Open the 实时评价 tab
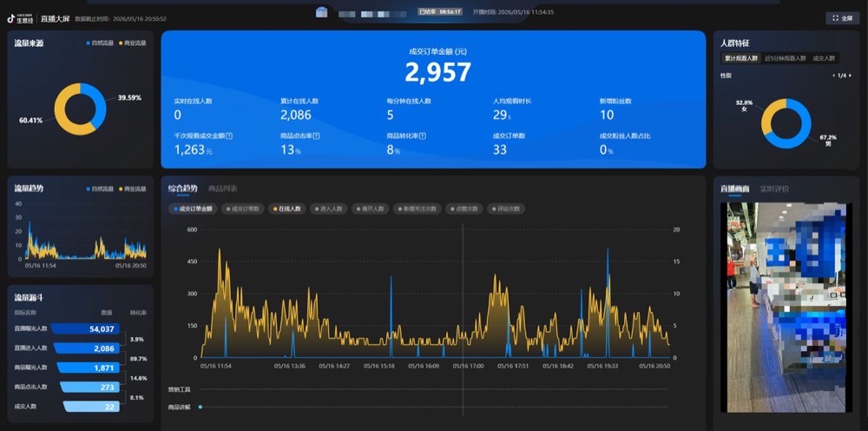This screenshot has height=431, width=868. 774,189
